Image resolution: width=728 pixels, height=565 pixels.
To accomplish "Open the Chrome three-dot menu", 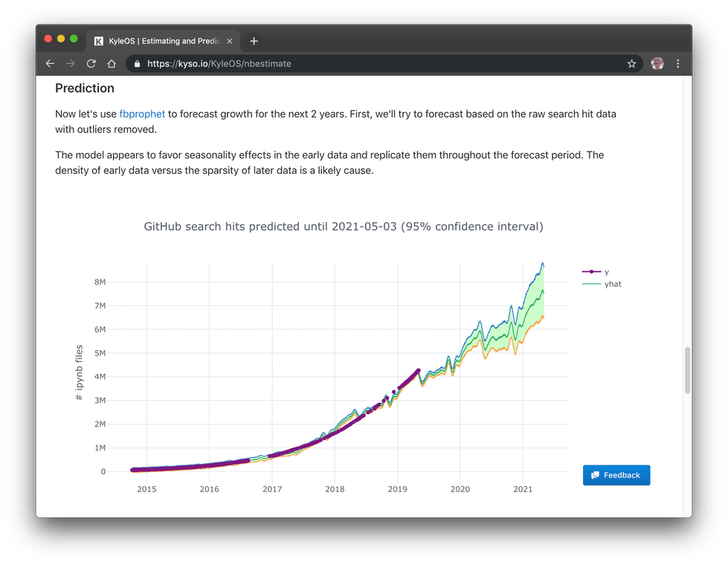I will 678,64.
